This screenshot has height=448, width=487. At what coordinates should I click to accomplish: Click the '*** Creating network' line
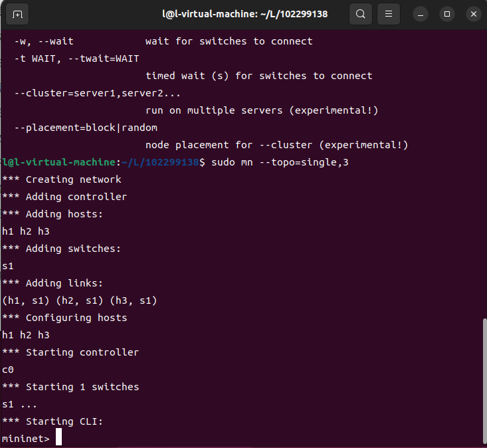tap(62, 179)
